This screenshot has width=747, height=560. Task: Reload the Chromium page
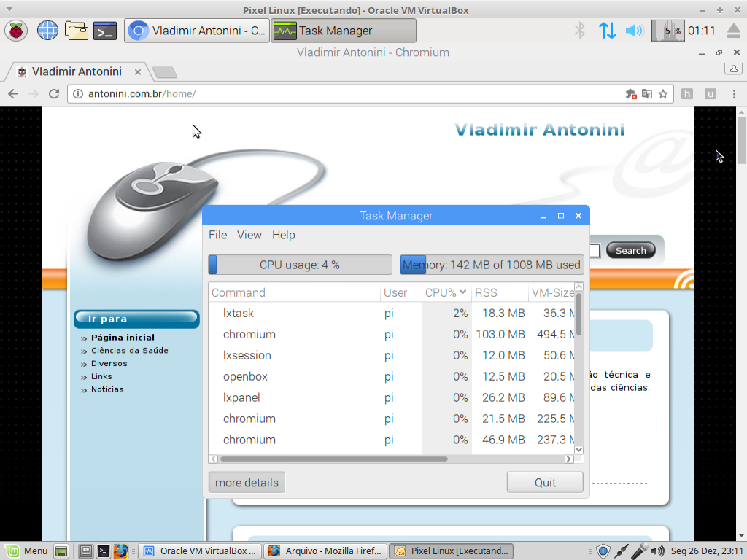tap(54, 94)
